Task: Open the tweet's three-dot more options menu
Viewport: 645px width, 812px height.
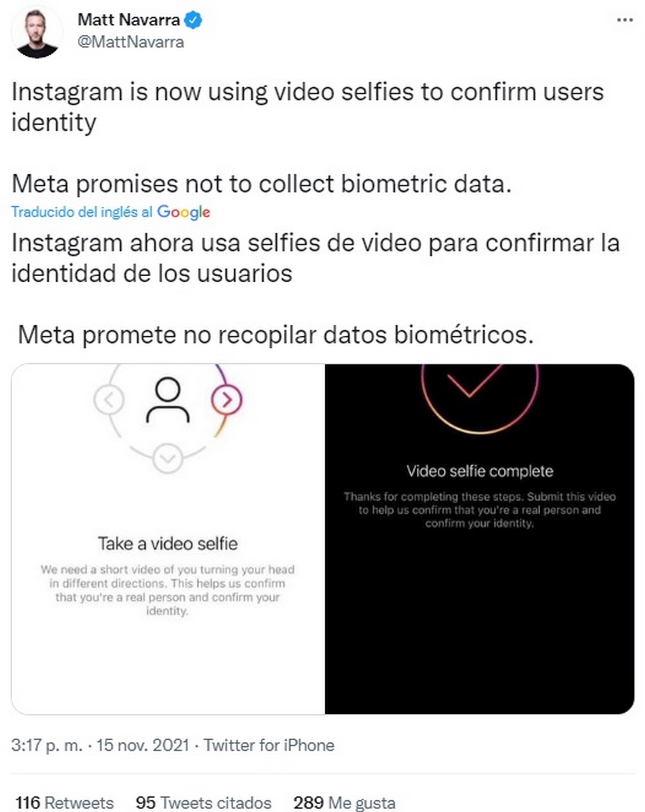Action: pos(625,20)
